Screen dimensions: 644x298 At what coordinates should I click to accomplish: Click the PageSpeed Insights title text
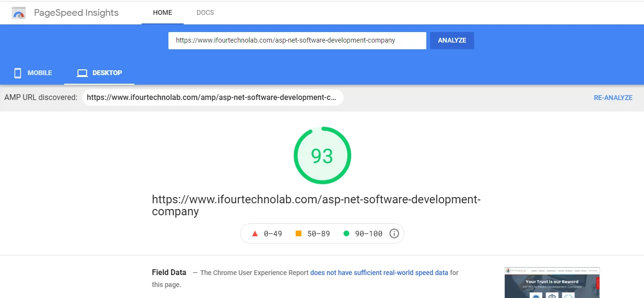click(x=76, y=13)
